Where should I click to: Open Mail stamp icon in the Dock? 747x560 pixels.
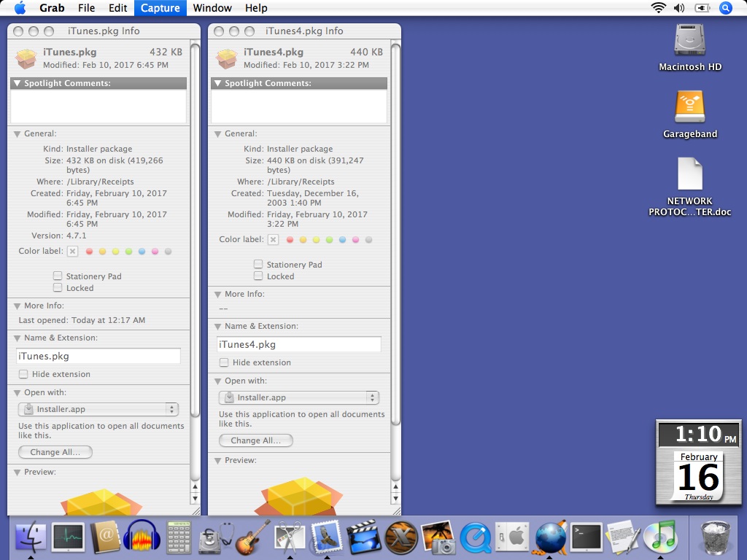click(326, 536)
